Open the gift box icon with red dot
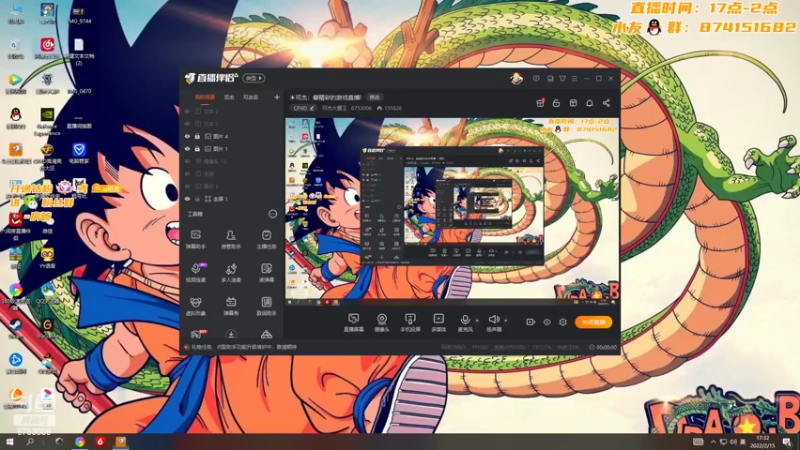The height and width of the screenshot is (450, 800). [x=540, y=103]
